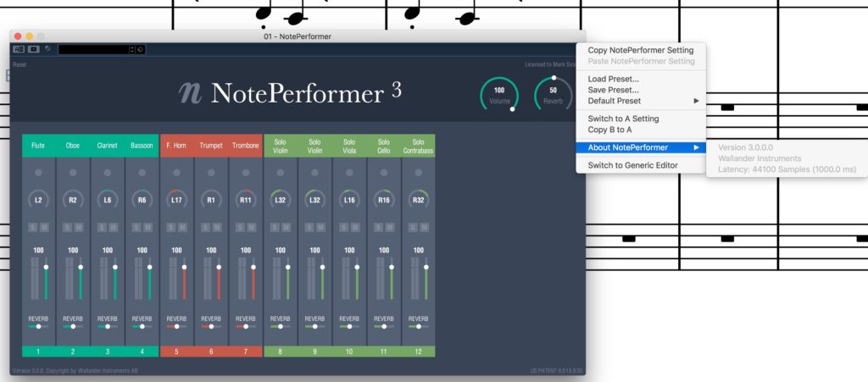Viewport: 868px width, 382px height.
Task: Choose Copy NotePerformer Setting
Action: [x=641, y=50]
